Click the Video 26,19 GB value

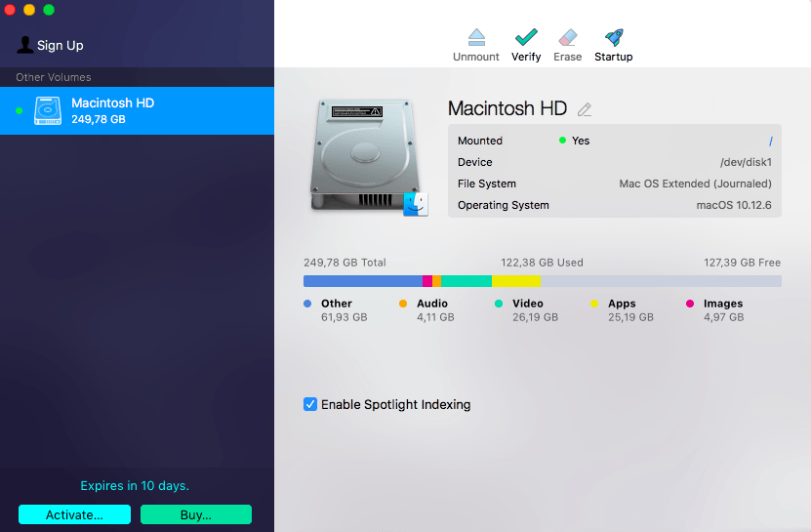click(536, 317)
